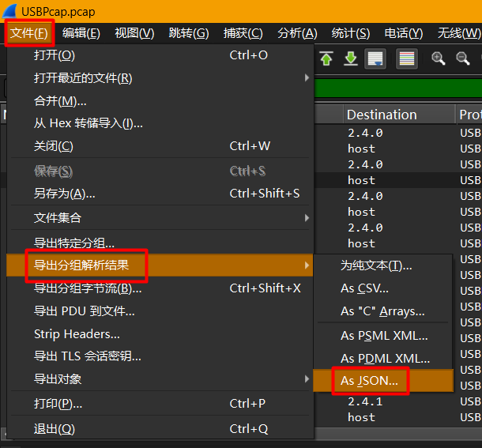This screenshot has height=448, width=482.
Task: Click the Destination column header
Action: [382, 115]
